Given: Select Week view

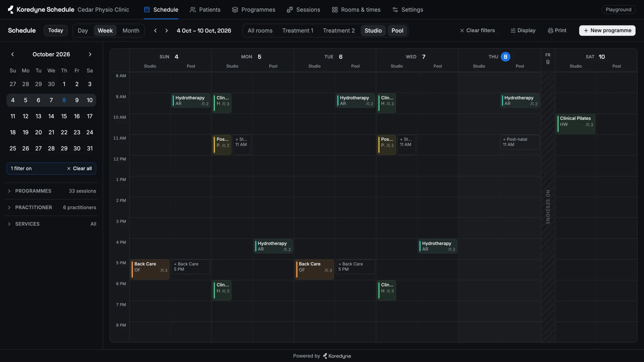Looking at the screenshot, I should 105,31.
